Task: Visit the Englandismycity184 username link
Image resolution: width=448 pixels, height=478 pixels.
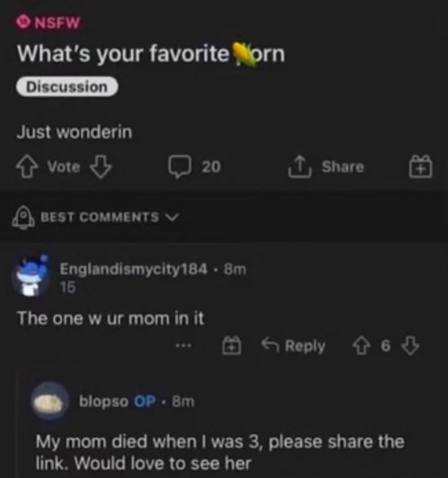Action: (134, 269)
